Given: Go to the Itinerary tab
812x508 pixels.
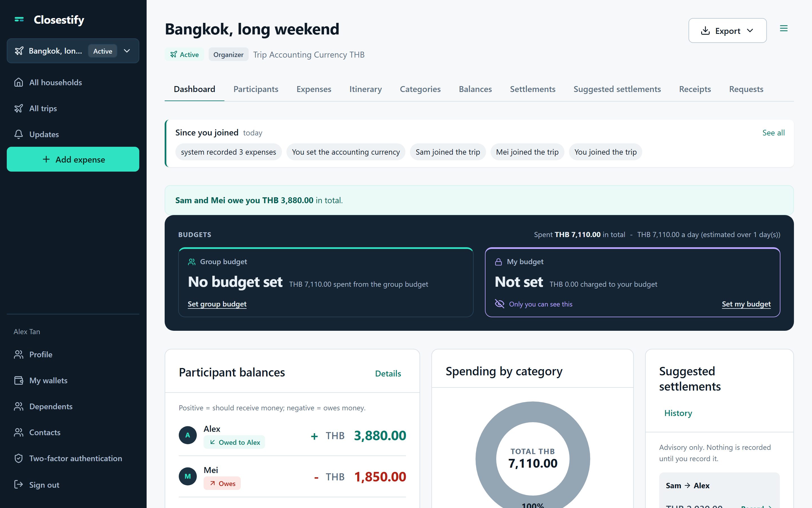Looking at the screenshot, I should pos(365,89).
